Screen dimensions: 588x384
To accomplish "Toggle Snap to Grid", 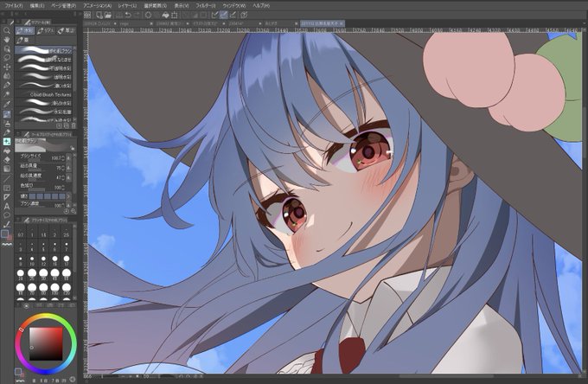I will point(233,15).
